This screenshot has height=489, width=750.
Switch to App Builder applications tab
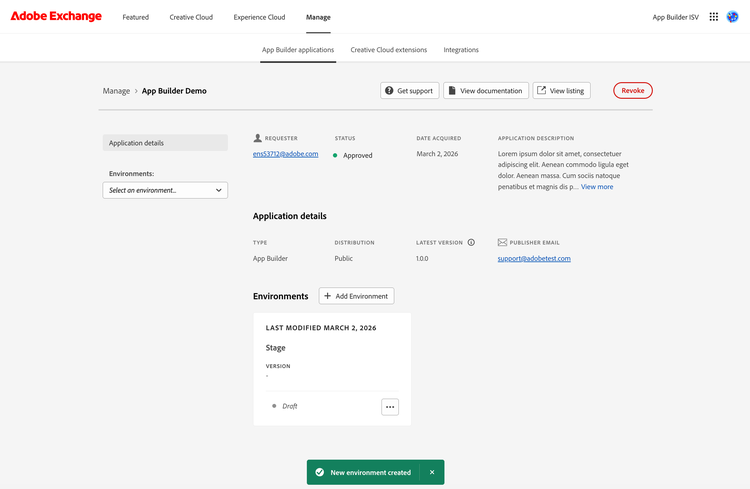point(298,50)
